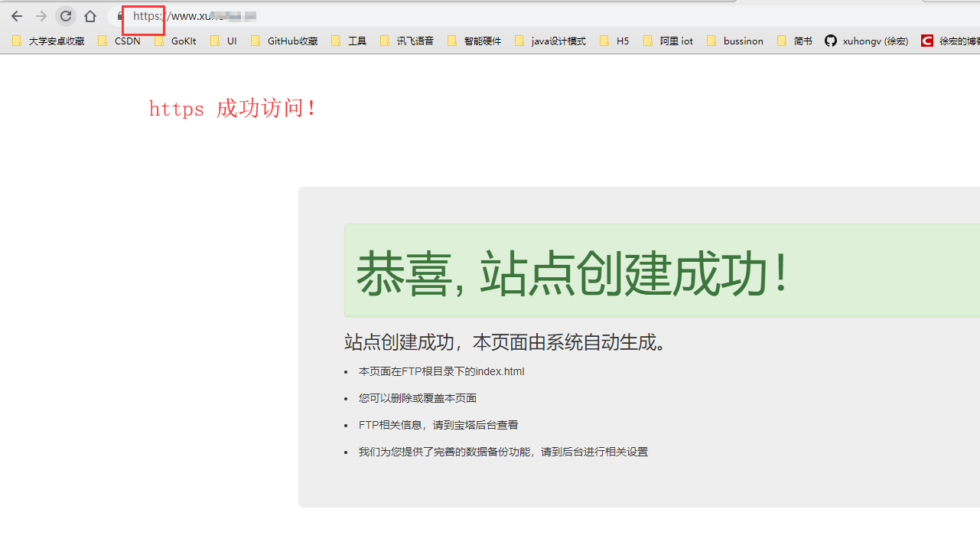The image size is (980, 552).
Task: Open the GitHub bookmark for xuhongv
Action: click(x=865, y=41)
